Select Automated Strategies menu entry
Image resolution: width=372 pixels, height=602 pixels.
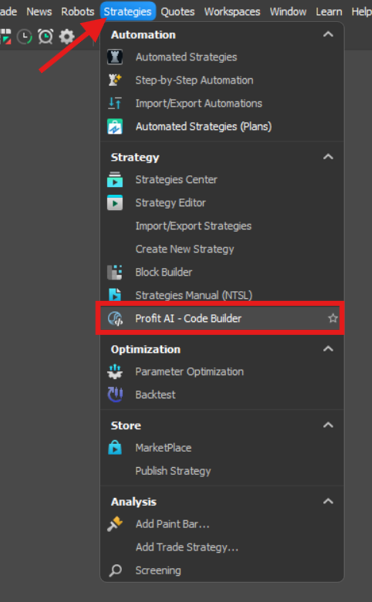pyautogui.click(x=222, y=57)
